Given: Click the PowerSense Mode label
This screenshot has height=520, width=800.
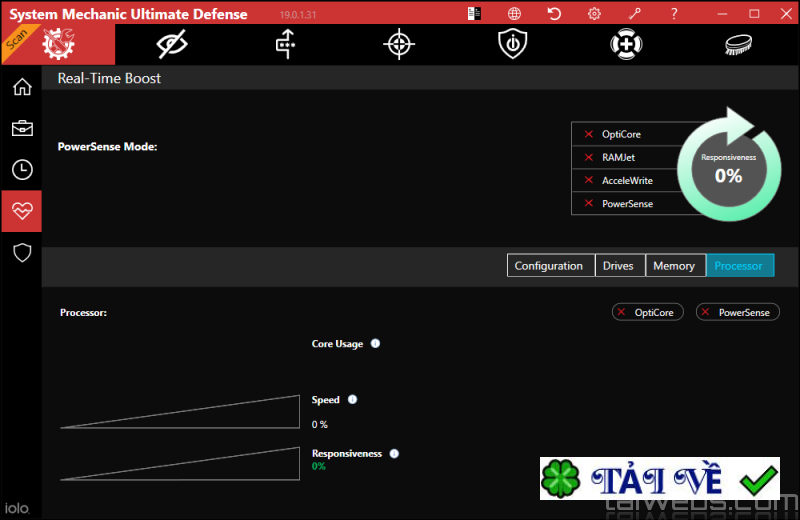Looking at the screenshot, I should [108, 146].
